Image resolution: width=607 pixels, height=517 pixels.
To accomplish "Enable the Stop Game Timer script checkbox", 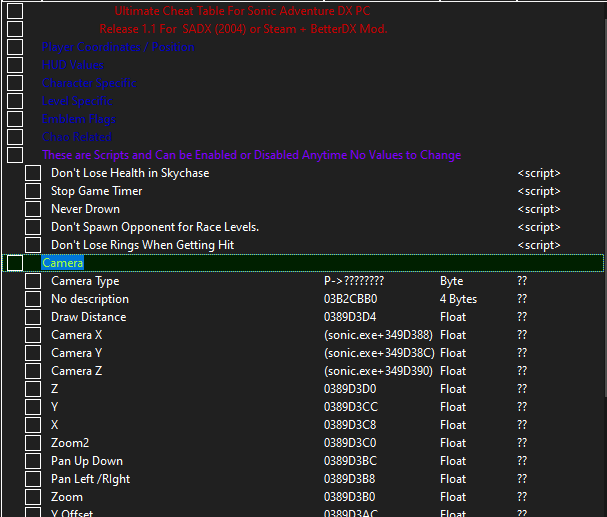I will pyautogui.click(x=33, y=191).
